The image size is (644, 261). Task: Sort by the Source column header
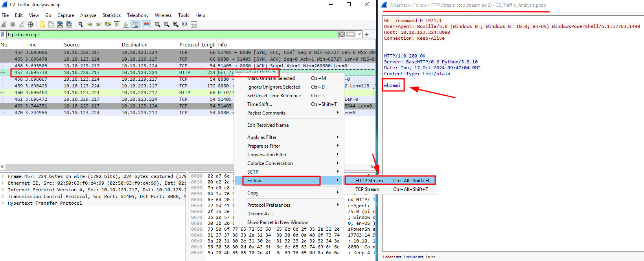click(91, 44)
